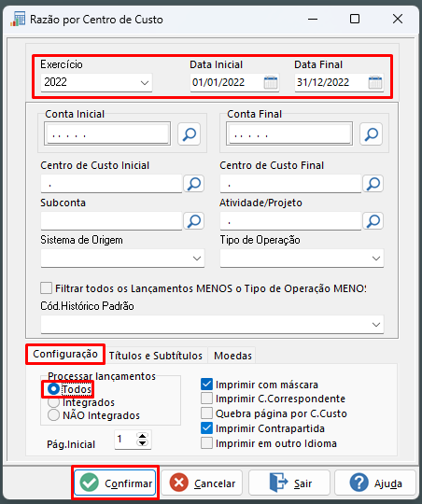Screen dimensions: 422x504
Task: Click the app icon in title bar
Action: 18,20
